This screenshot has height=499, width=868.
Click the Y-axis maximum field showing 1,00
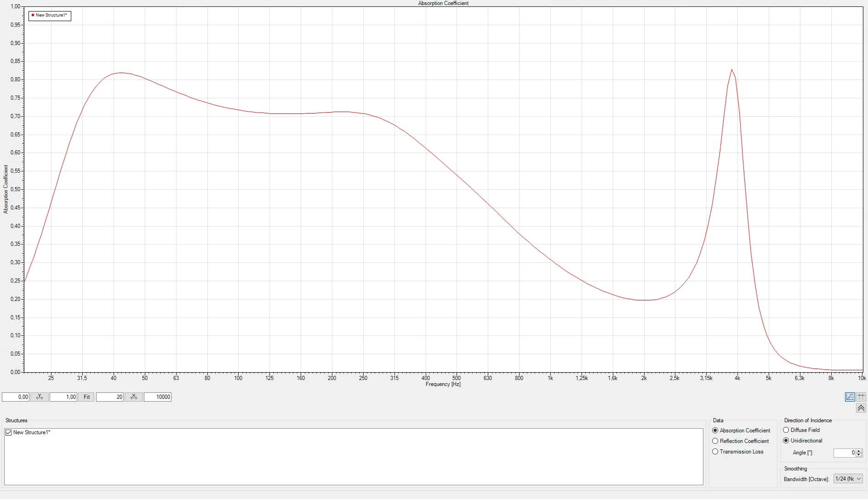click(63, 397)
